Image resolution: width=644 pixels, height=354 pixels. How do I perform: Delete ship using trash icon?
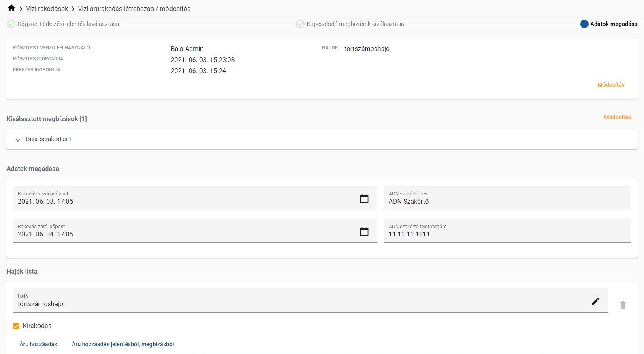[623, 305]
